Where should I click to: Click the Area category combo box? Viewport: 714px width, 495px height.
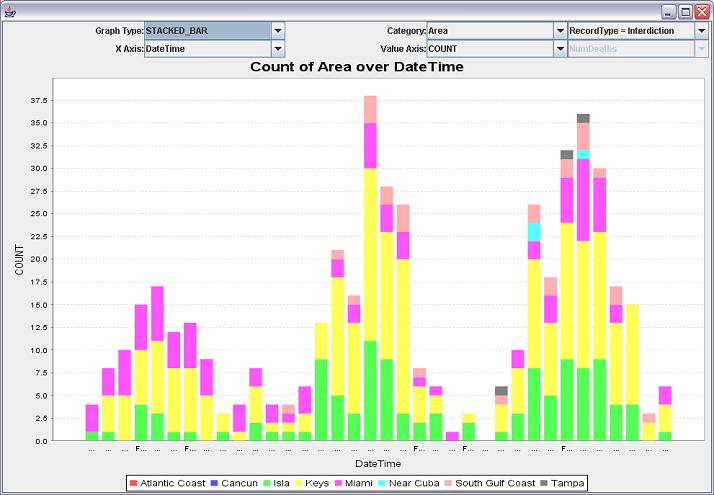click(490, 31)
